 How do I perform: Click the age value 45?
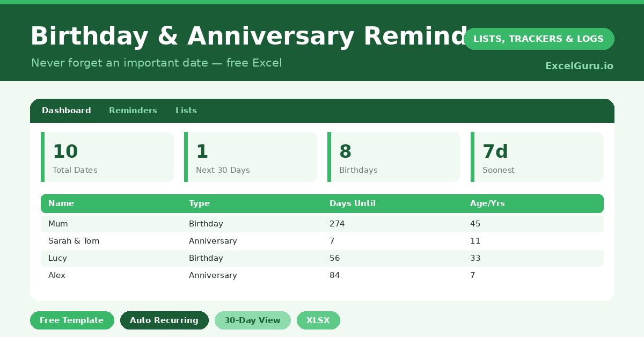click(475, 224)
